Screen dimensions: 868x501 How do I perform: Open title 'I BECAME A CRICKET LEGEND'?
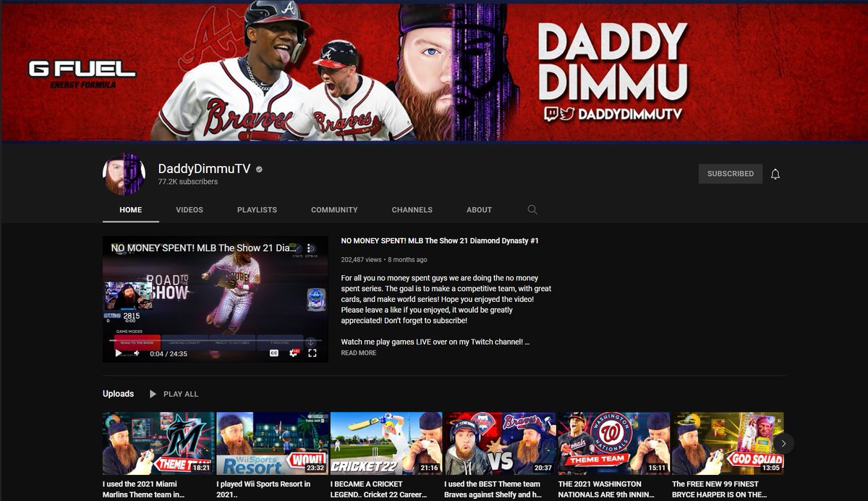coord(378,489)
